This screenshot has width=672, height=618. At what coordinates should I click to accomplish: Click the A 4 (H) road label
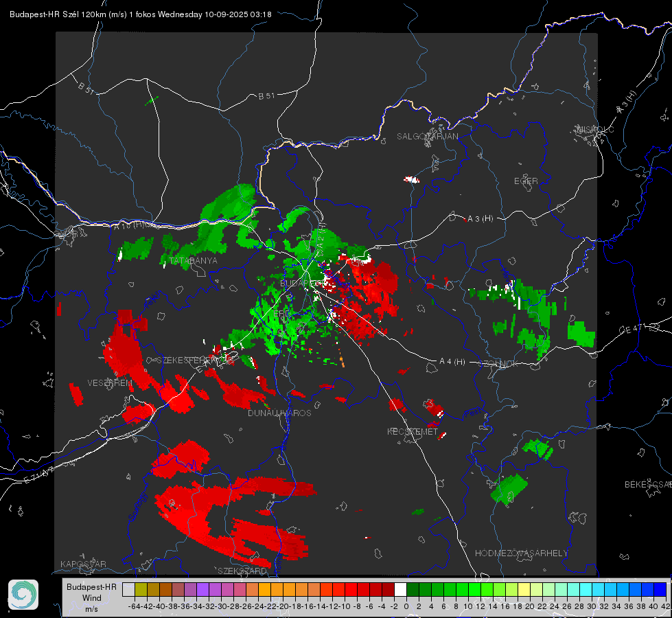click(x=452, y=362)
